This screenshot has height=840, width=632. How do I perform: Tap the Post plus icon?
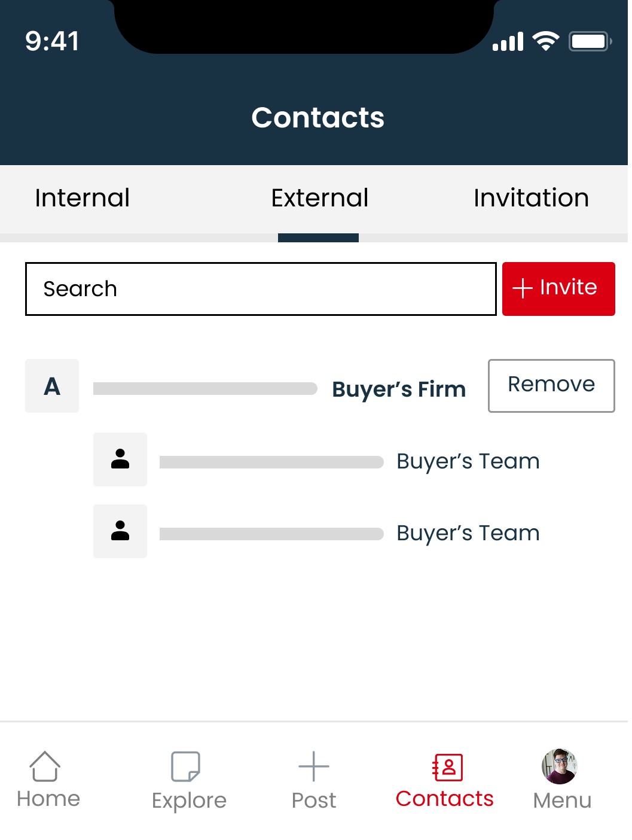coord(313,766)
